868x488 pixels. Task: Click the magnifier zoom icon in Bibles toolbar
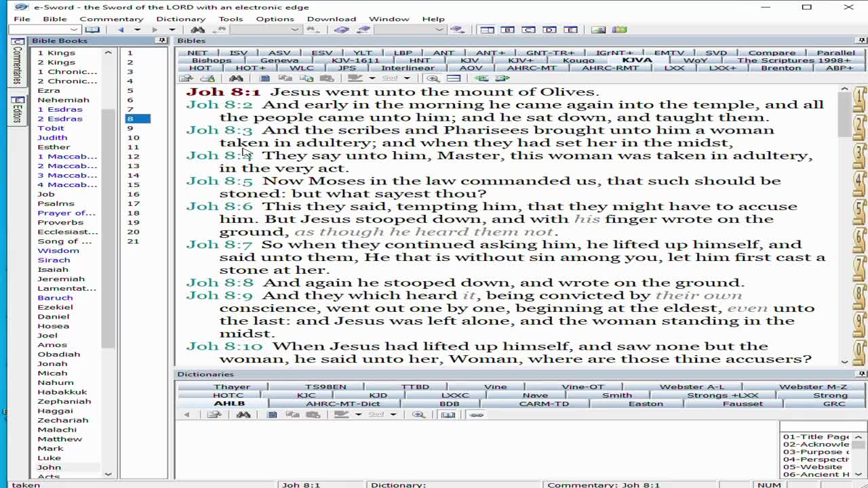tap(433, 79)
